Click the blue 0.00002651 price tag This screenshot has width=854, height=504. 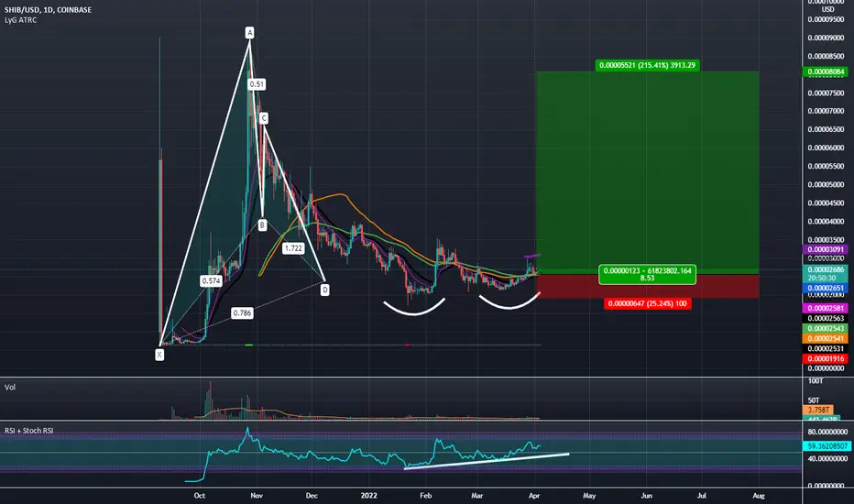[x=826, y=289]
